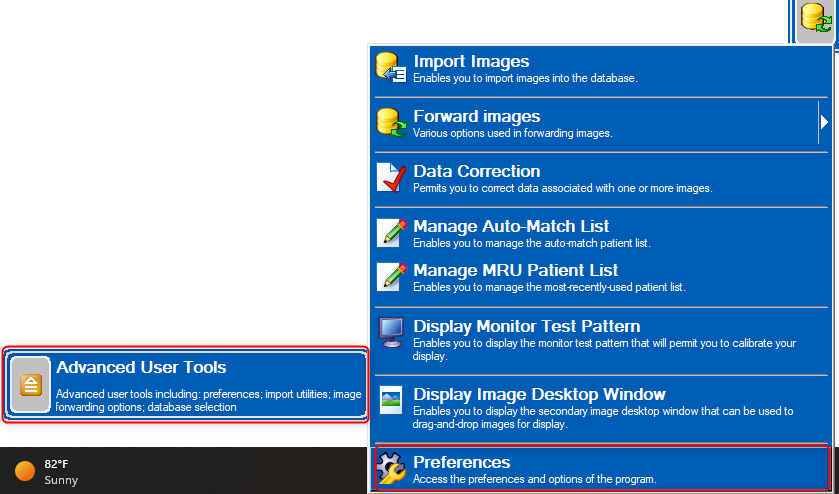The width and height of the screenshot is (839, 494).
Task: Click 'Permits you to correct data associated' description
Action: [x=562, y=188]
